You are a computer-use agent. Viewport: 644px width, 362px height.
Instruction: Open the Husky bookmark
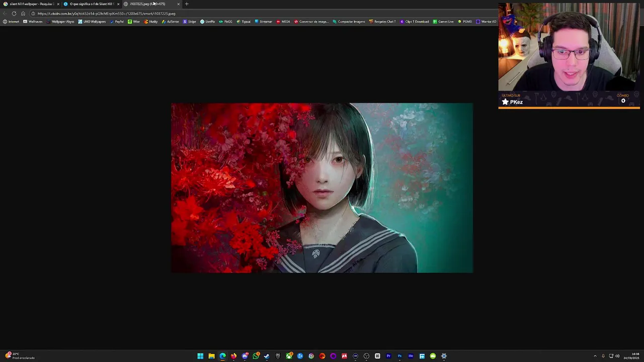[151, 22]
